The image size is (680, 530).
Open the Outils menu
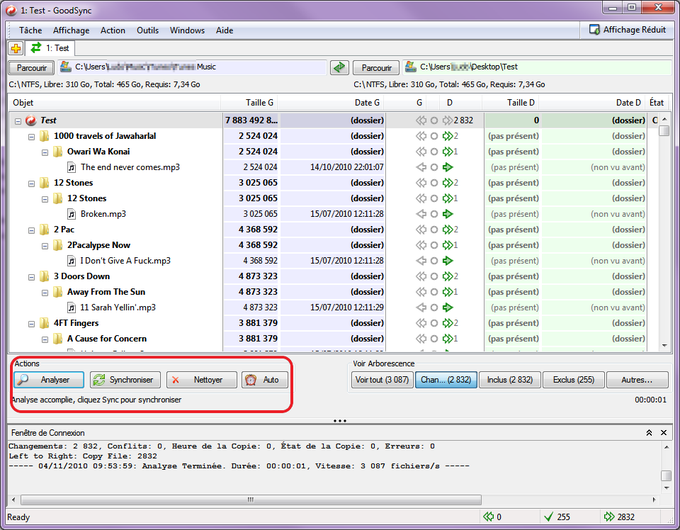[147, 30]
